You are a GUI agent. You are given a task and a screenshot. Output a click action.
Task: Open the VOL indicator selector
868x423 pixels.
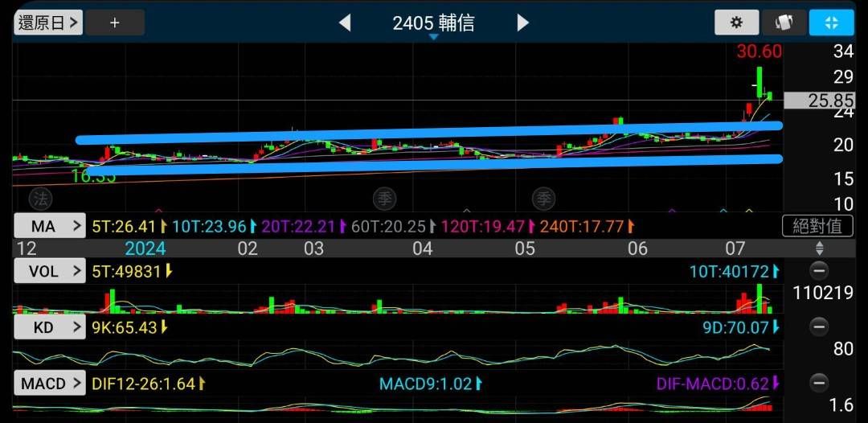point(49,271)
